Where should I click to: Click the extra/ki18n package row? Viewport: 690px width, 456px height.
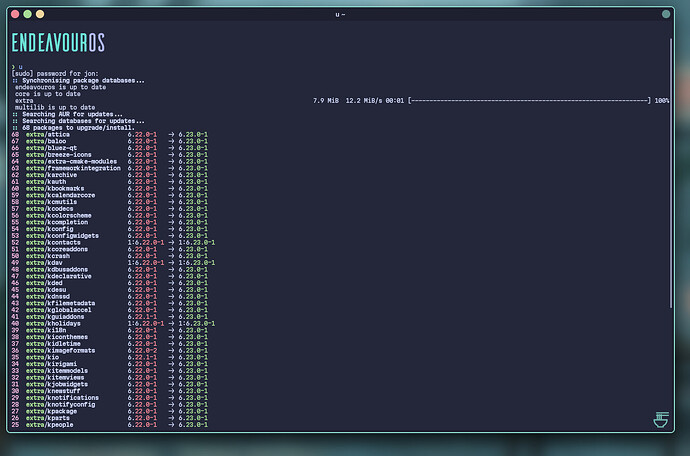click(110, 330)
